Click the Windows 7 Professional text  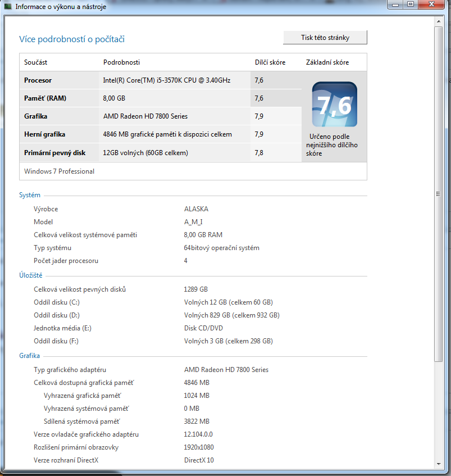[59, 171]
